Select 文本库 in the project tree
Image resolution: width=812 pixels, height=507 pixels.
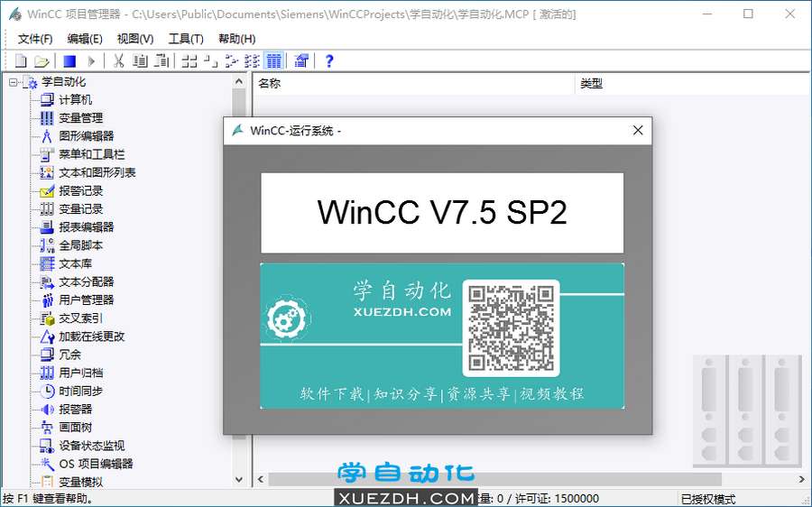click(75, 263)
